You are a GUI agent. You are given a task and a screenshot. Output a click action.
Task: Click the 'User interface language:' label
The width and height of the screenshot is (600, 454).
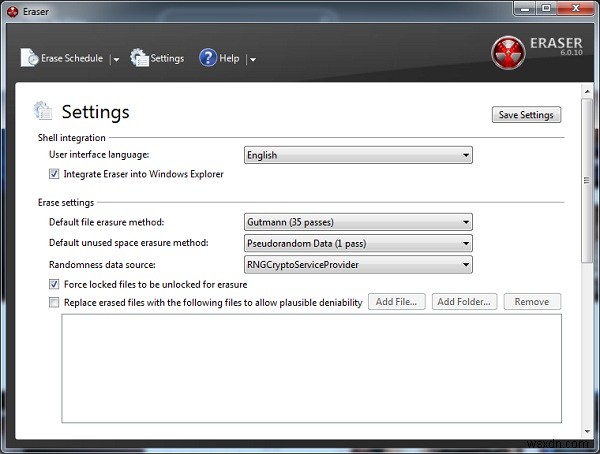click(99, 155)
